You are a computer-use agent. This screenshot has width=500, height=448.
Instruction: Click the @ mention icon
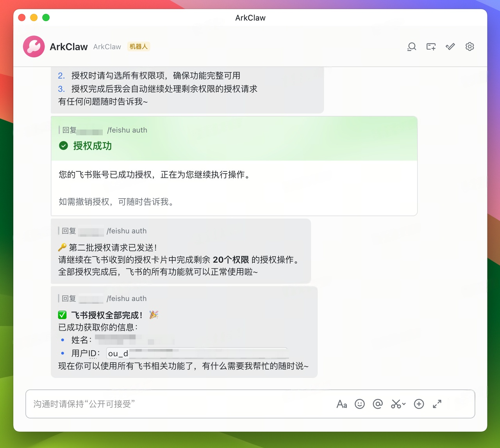pos(377,404)
